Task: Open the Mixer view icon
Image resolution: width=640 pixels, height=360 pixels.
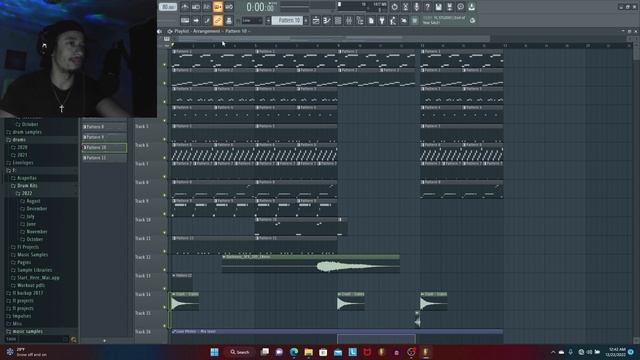Action: 349,20
